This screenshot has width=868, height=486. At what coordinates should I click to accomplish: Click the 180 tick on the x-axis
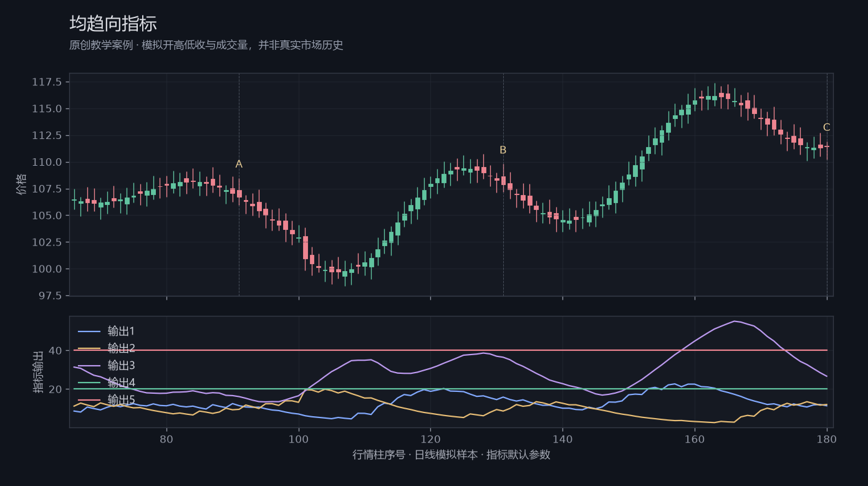click(827, 438)
